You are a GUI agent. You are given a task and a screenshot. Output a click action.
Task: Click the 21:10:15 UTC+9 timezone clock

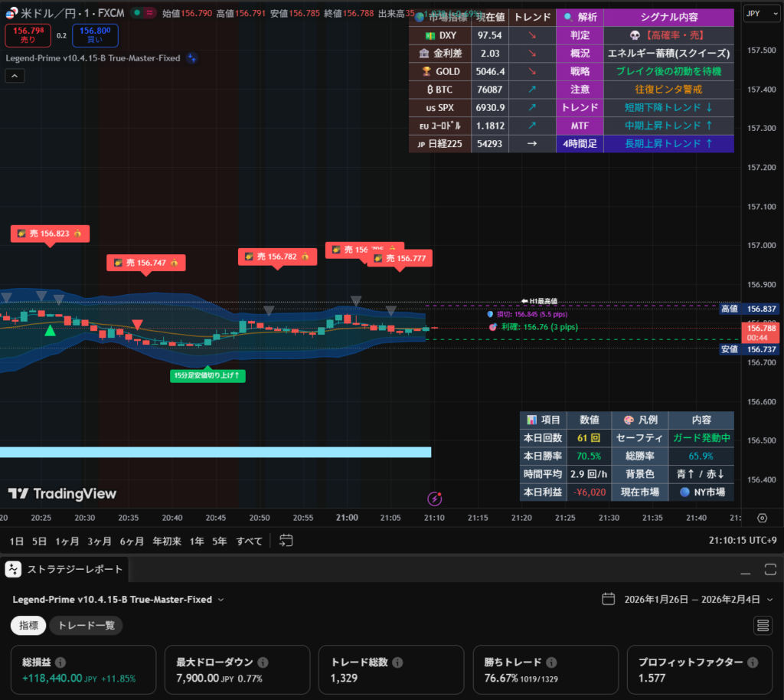click(x=742, y=541)
